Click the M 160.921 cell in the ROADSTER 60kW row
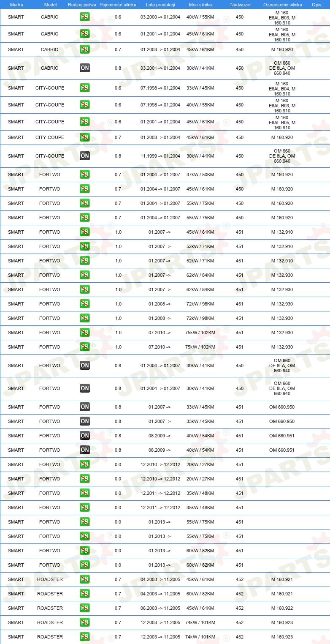 pyautogui.click(x=282, y=594)
